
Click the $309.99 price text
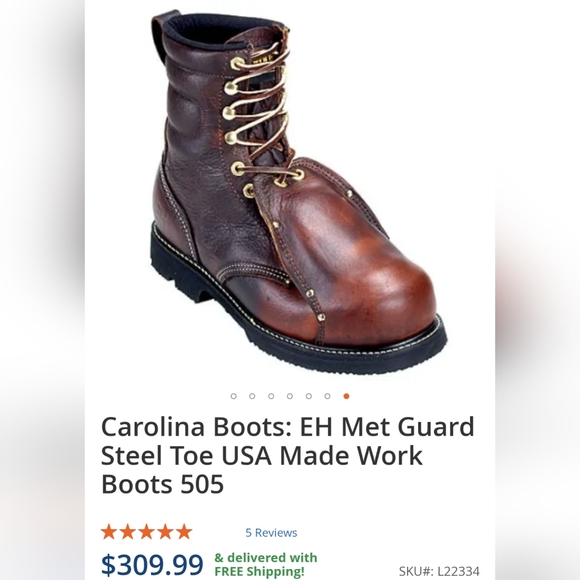152,564
